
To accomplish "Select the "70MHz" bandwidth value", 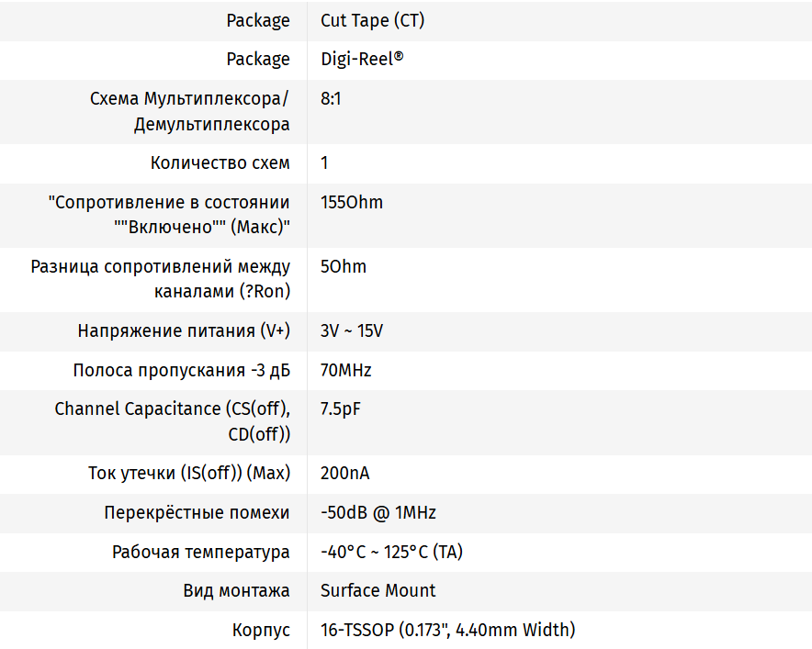I will click(x=346, y=370).
